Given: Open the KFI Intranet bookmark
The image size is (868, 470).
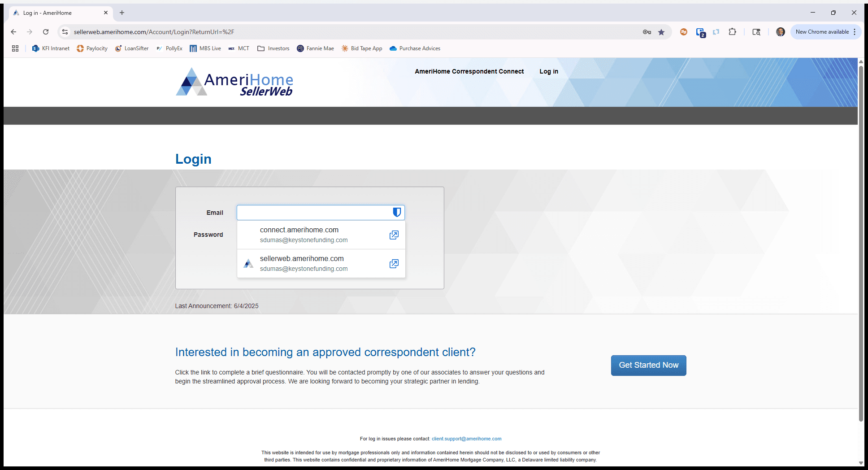Looking at the screenshot, I should click(x=51, y=48).
